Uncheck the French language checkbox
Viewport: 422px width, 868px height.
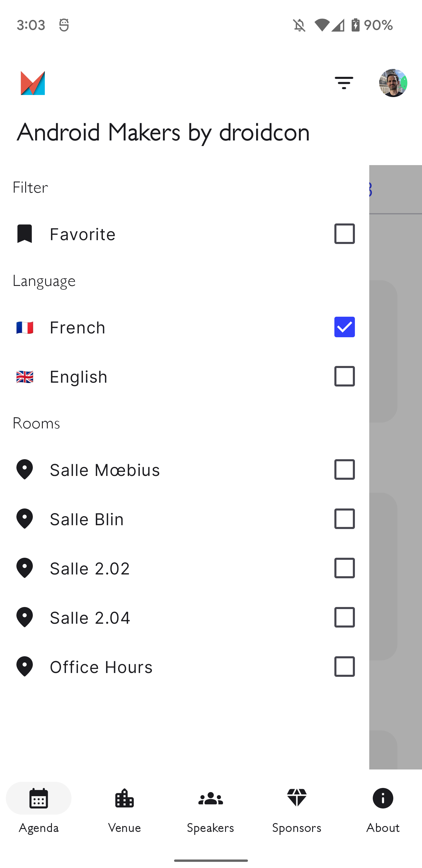(x=345, y=327)
